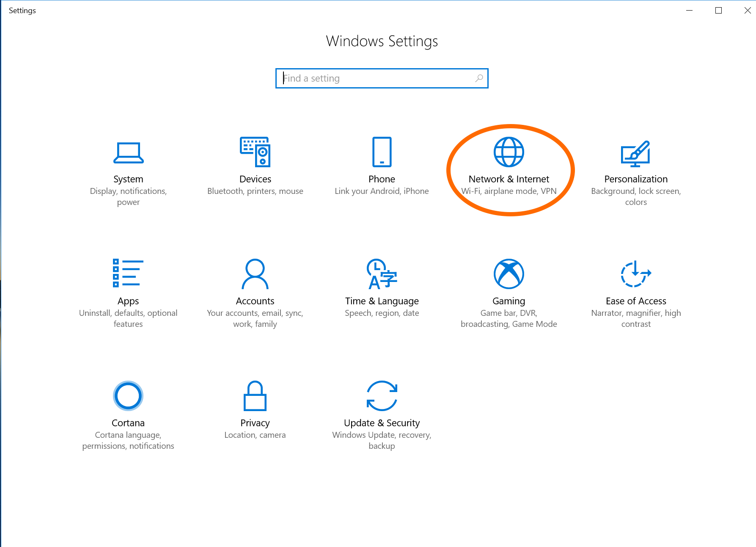Open the Time & Language icon
Viewport: 756px width, 547px height.
(382, 274)
